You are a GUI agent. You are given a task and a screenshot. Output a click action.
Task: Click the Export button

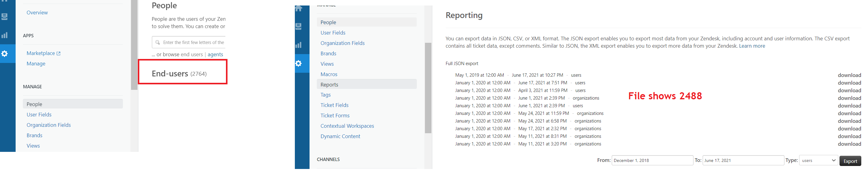(x=850, y=161)
